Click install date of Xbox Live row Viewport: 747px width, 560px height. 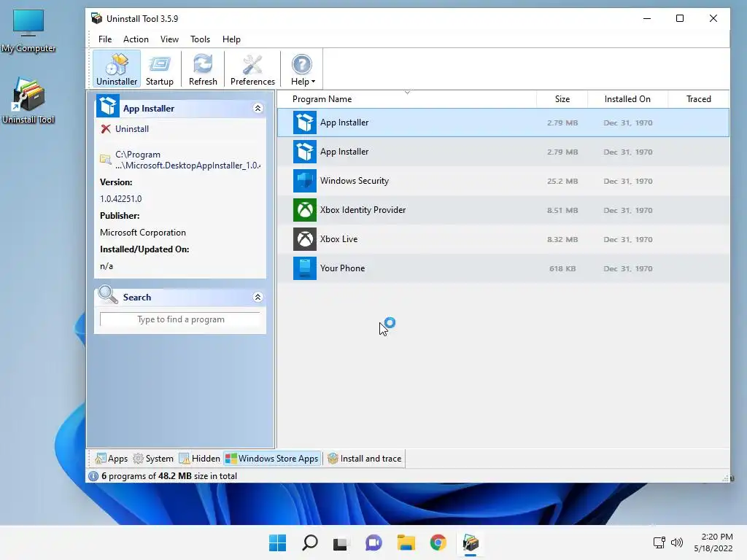[628, 239]
